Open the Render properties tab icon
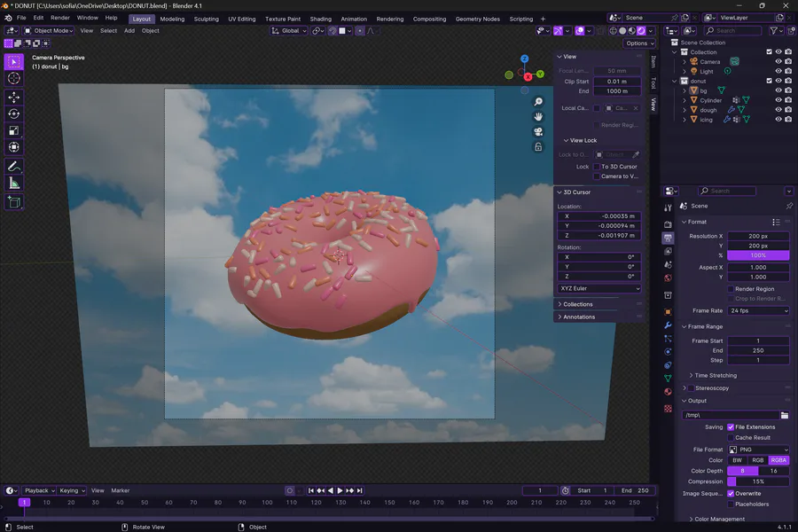 click(x=668, y=224)
